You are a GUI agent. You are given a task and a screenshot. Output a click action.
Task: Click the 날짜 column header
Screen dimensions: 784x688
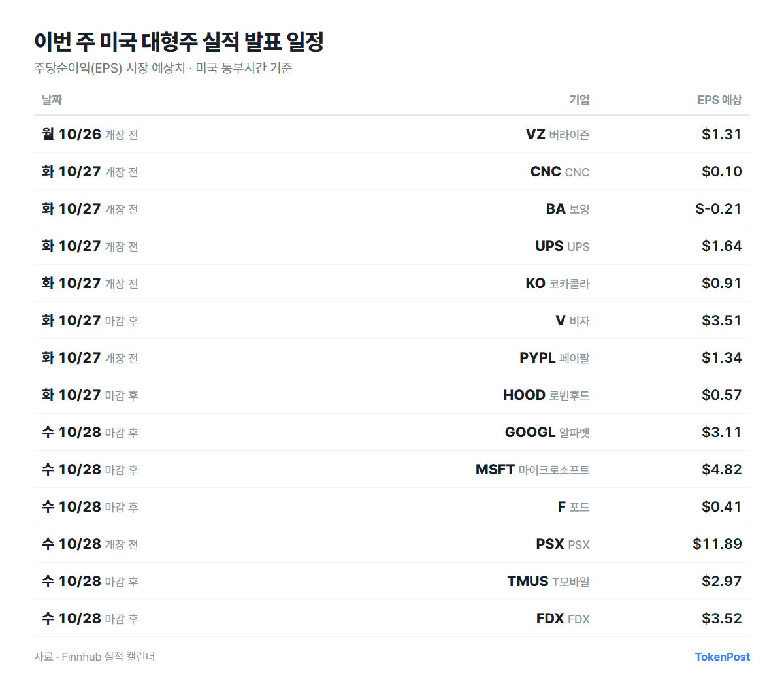[52, 99]
